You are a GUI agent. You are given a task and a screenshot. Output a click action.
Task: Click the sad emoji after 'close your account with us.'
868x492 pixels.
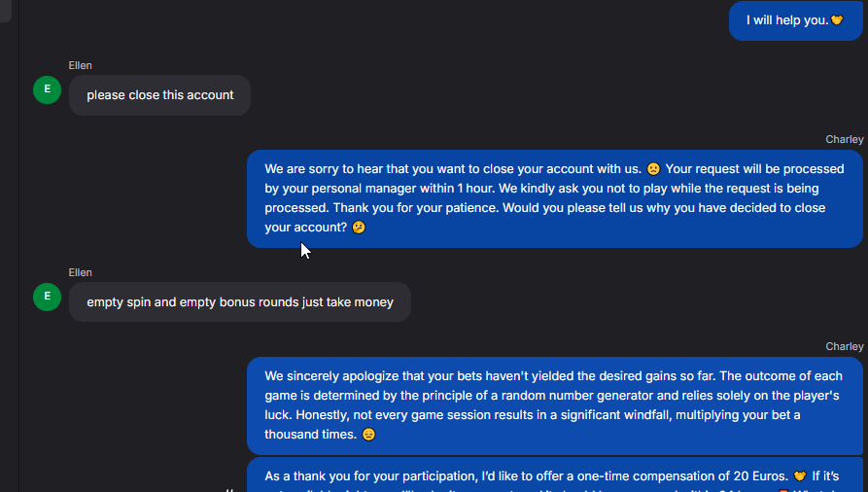tap(653, 168)
